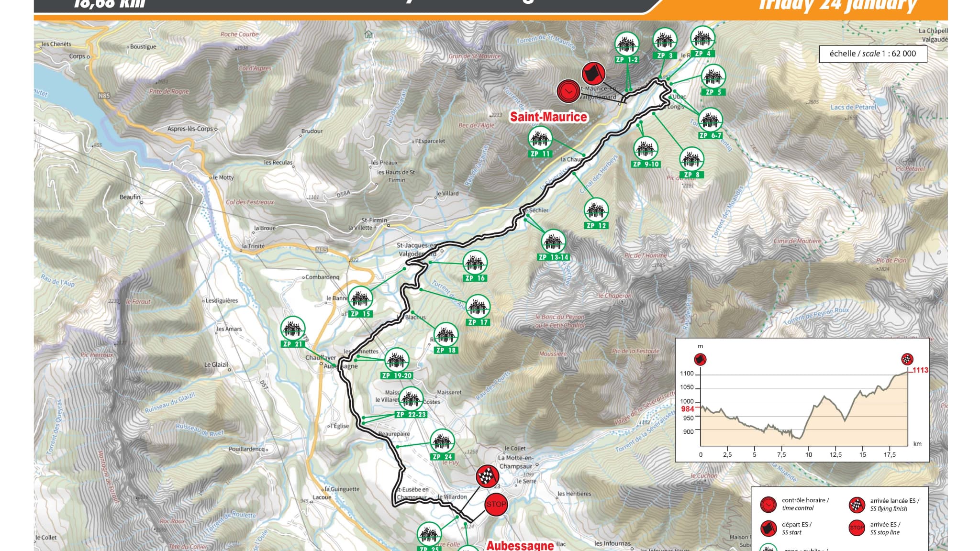Click the N85 road marker near the lake
The height and width of the screenshot is (551, 980).
104,96
